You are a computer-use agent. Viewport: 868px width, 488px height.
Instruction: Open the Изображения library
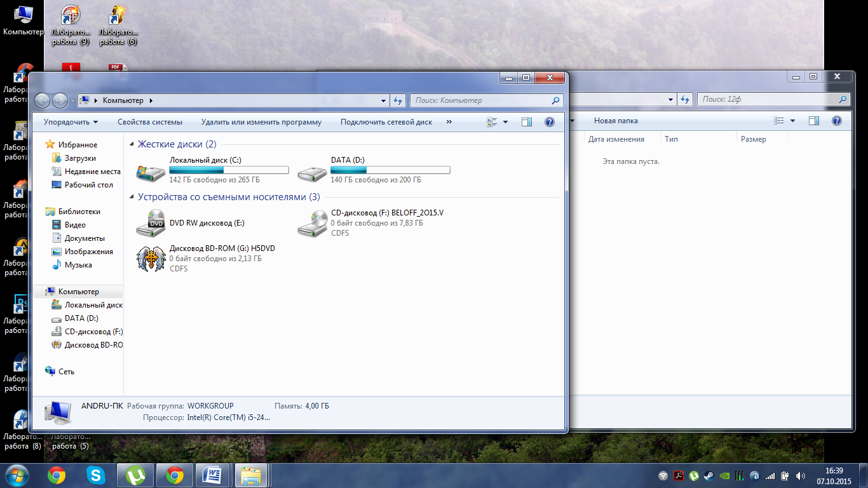pyautogui.click(x=88, y=252)
